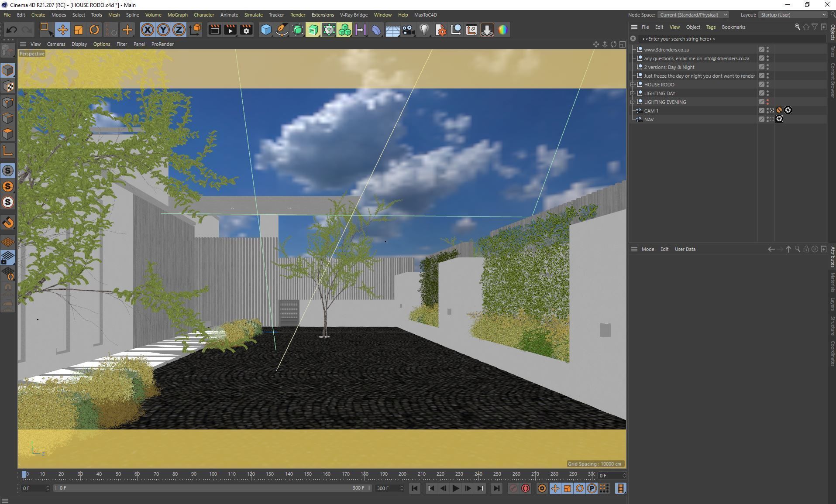Screen dimensions: 836x504
Task: Open the Attributes Mode menu
Action: point(647,249)
